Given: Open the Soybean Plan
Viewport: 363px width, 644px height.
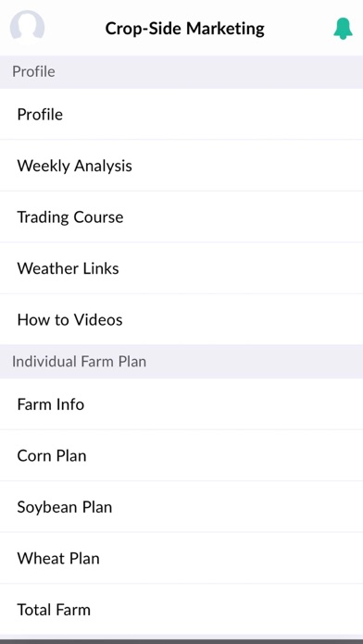Looking at the screenshot, I should [x=181, y=507].
